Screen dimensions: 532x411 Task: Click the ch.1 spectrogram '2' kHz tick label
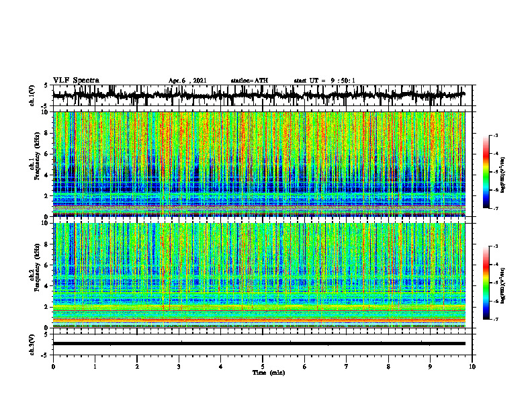47,196
